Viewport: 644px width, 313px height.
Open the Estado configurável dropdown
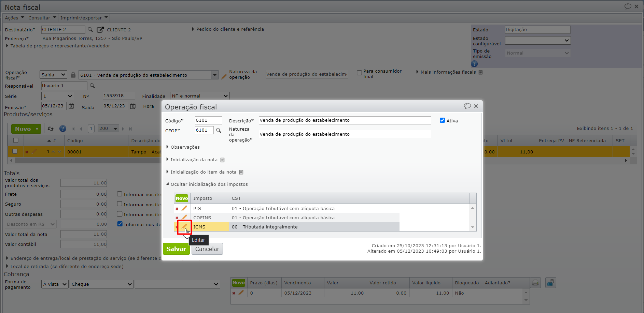[538, 41]
